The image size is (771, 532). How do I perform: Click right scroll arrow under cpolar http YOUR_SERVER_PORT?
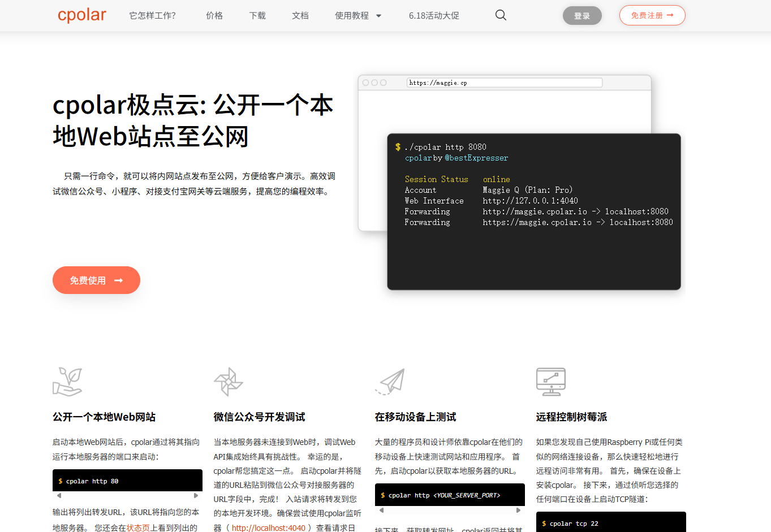[x=519, y=510]
